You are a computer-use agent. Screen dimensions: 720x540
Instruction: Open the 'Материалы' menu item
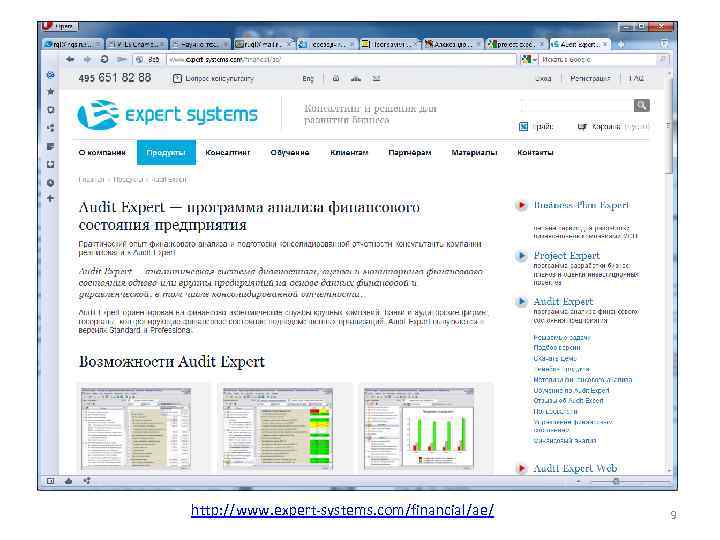coord(474,152)
